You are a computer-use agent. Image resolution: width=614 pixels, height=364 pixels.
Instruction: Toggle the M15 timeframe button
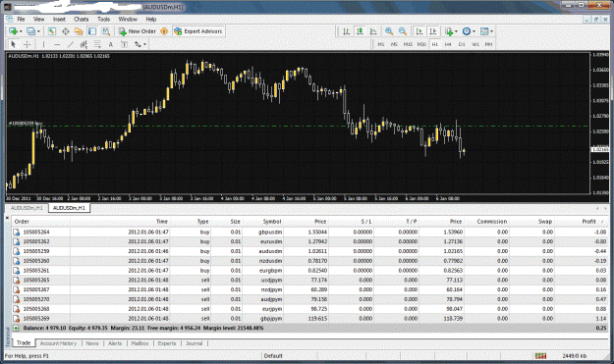pyautogui.click(x=408, y=44)
